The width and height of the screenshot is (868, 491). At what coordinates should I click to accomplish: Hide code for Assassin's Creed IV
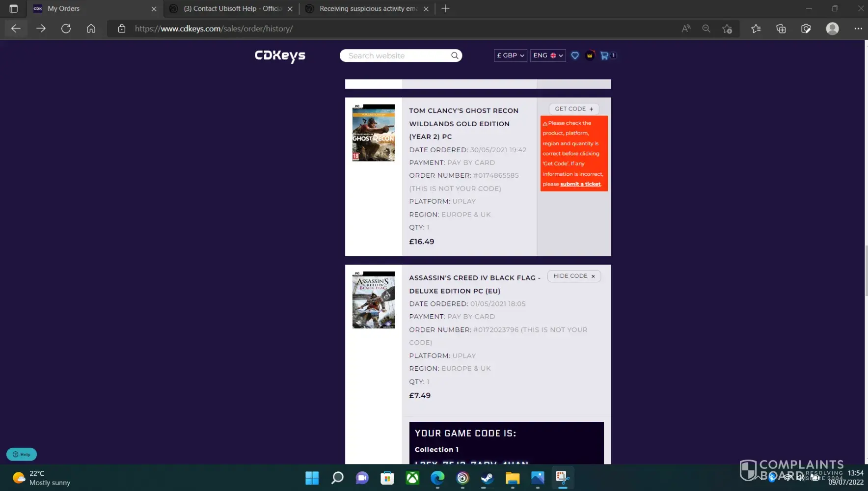coord(573,276)
